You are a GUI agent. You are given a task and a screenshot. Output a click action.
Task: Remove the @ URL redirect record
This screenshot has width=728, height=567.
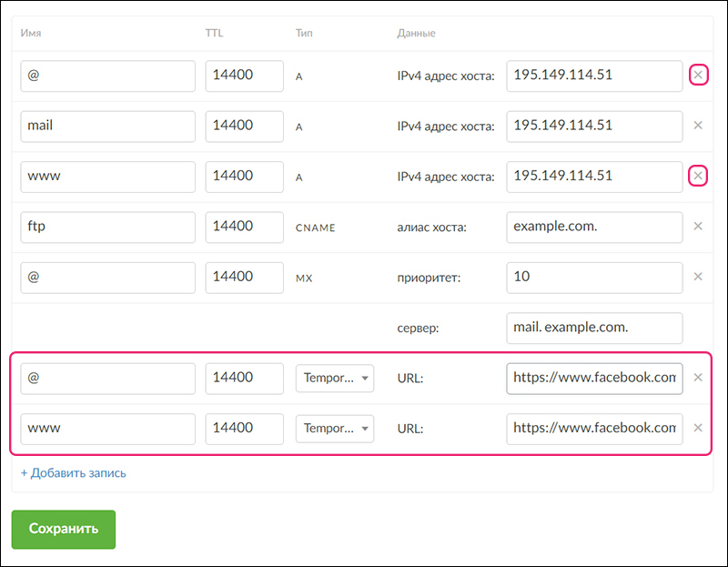[x=698, y=378]
